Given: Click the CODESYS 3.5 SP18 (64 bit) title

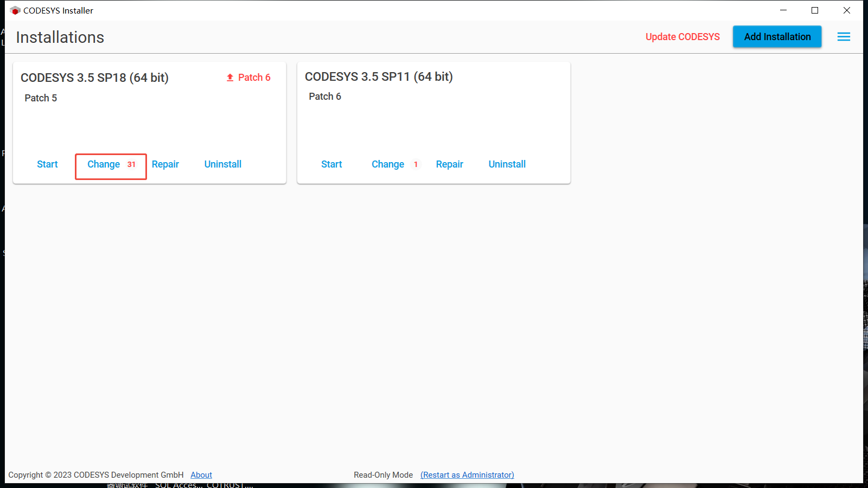Looking at the screenshot, I should 94,78.
